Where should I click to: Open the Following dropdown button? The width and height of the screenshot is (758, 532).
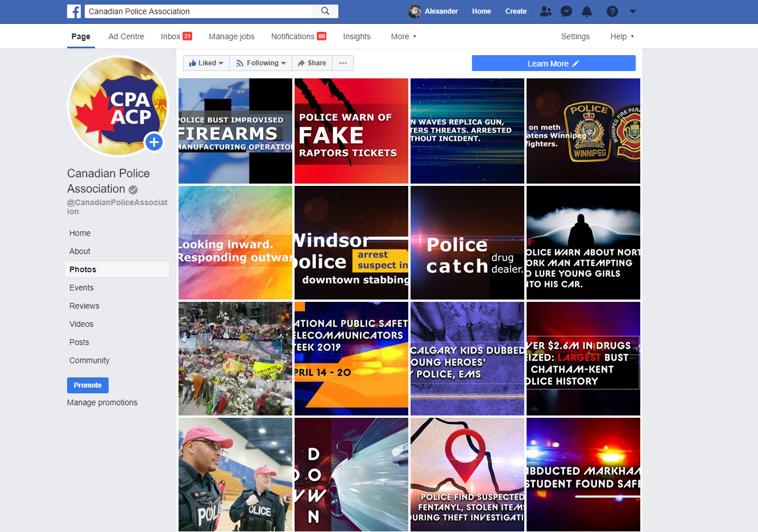click(x=261, y=63)
